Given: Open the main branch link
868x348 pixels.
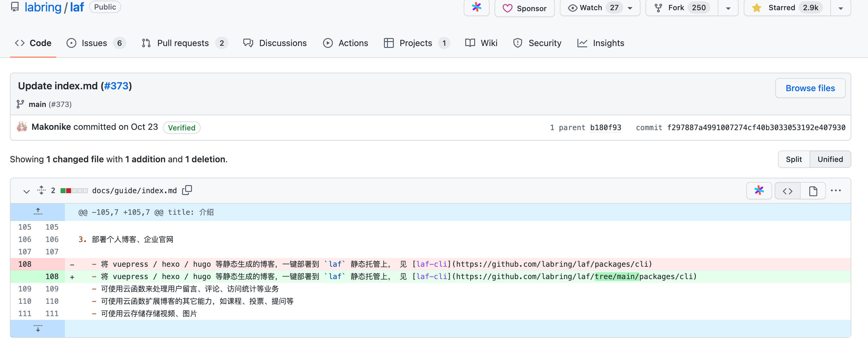Looking at the screenshot, I should pos(37,104).
